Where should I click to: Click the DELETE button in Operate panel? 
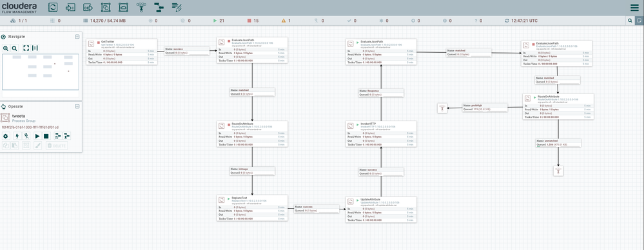coord(56,146)
